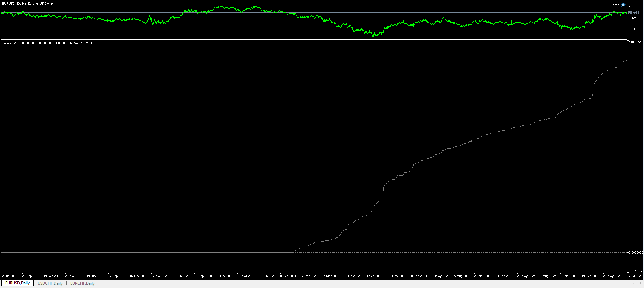This screenshot has height=288, width=644.
Task: Click the -3974.977 indicator scale minimum
Action: 636,271
